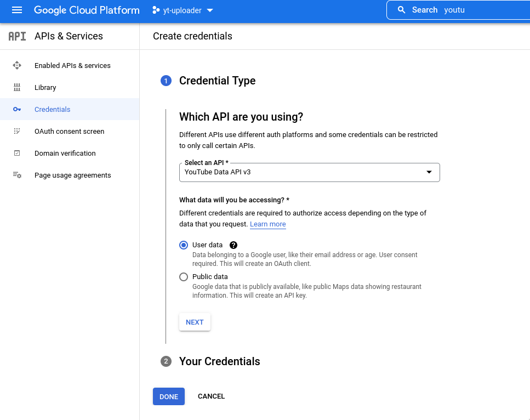Click the Page usage agreements settings icon
Image resolution: width=530 pixels, height=420 pixels.
pos(17,175)
